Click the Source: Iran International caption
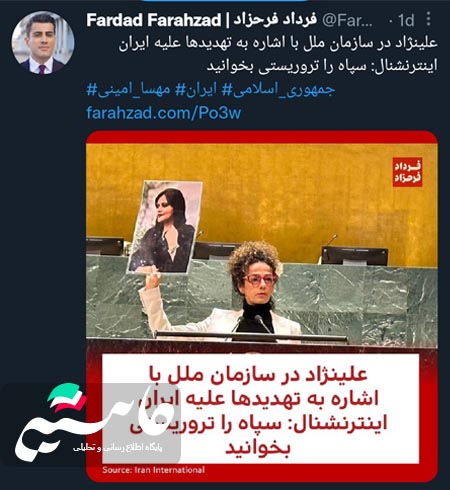This screenshot has height=490, width=450. point(153,470)
